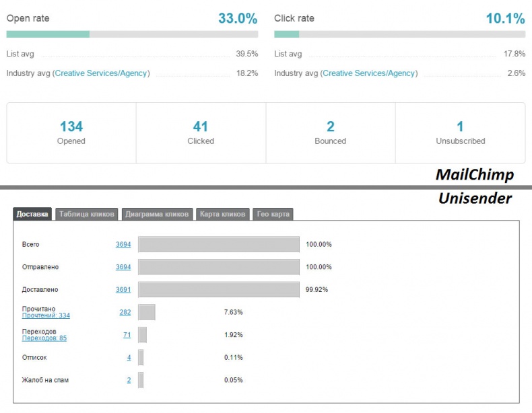Click the 3691 Доставлено count link
532x413 pixels.
click(123, 290)
